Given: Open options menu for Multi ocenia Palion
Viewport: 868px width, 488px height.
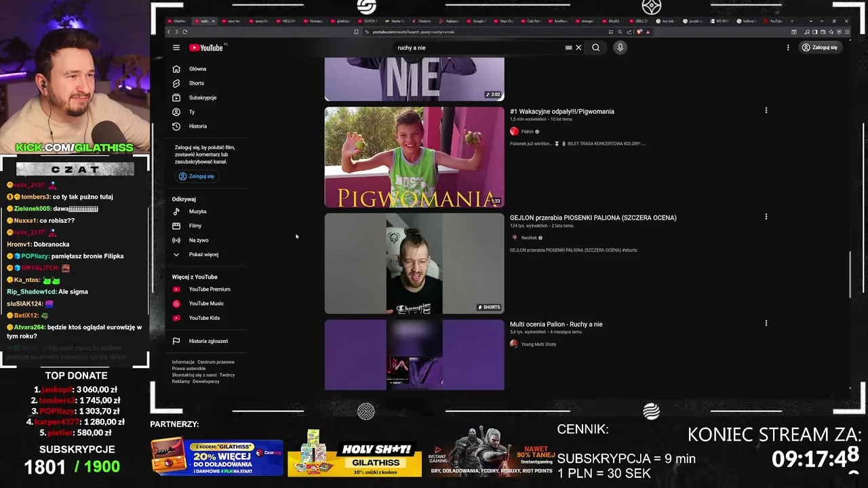Looking at the screenshot, I should click(x=766, y=323).
